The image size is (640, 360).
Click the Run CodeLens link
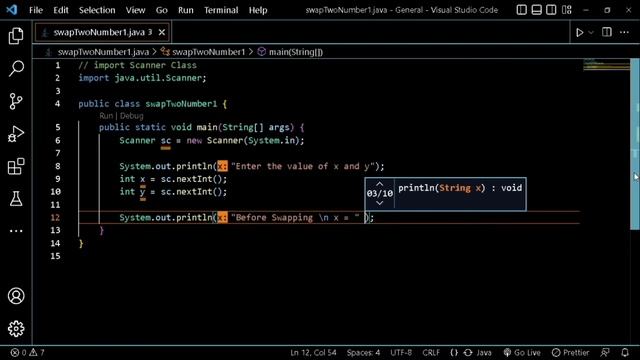pos(106,116)
